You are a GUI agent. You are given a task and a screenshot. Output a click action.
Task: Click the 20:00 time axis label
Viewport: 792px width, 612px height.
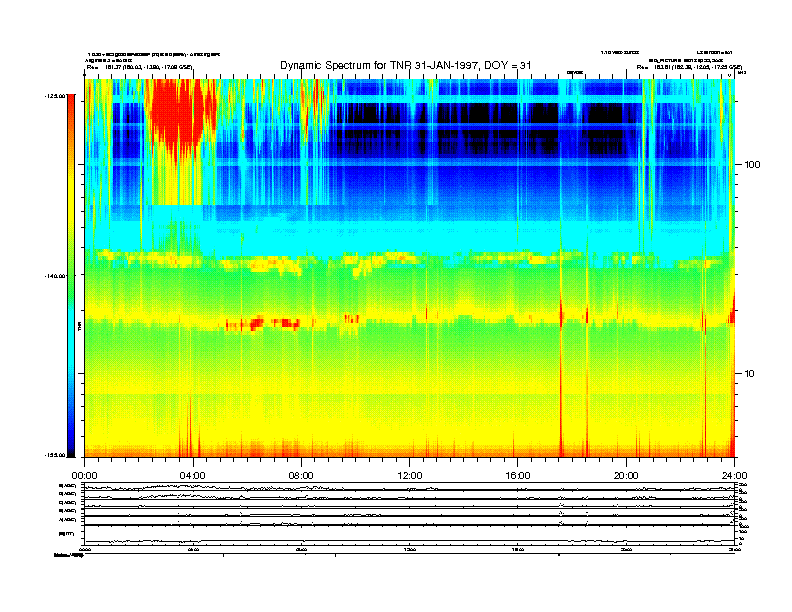click(626, 476)
